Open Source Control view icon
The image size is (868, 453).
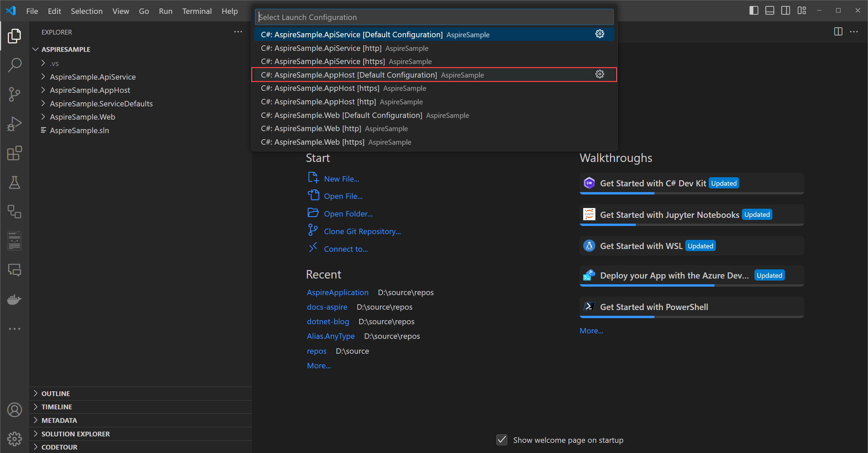click(15, 94)
